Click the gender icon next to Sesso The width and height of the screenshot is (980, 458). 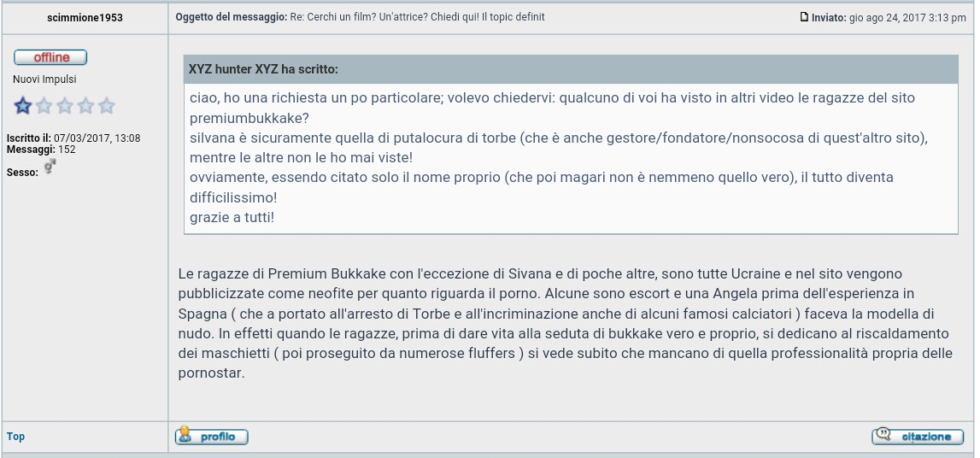[x=50, y=168]
